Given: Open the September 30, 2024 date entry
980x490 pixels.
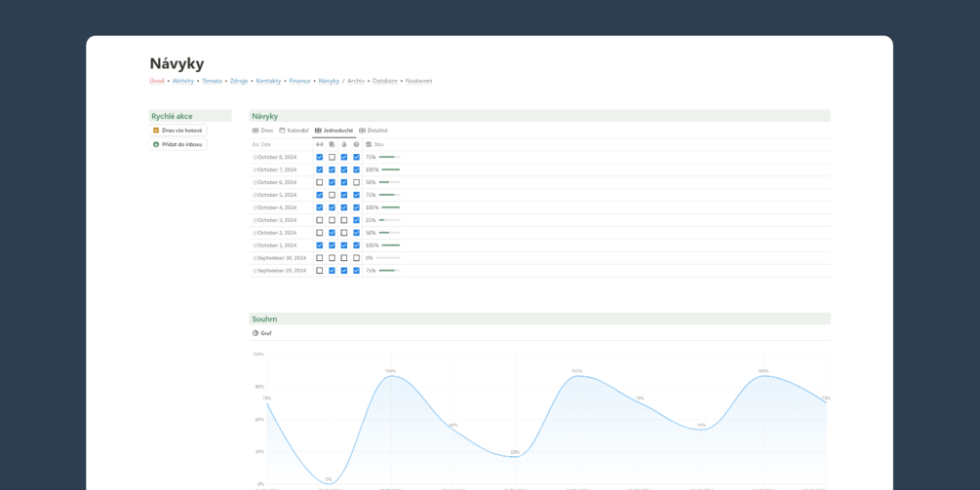Looking at the screenshot, I should [x=281, y=258].
